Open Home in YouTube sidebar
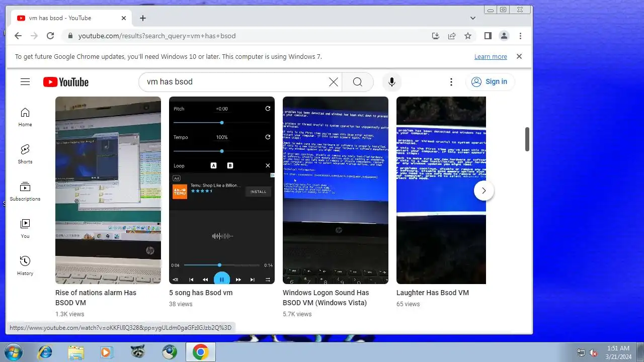This screenshot has height=362, width=644. tap(25, 117)
